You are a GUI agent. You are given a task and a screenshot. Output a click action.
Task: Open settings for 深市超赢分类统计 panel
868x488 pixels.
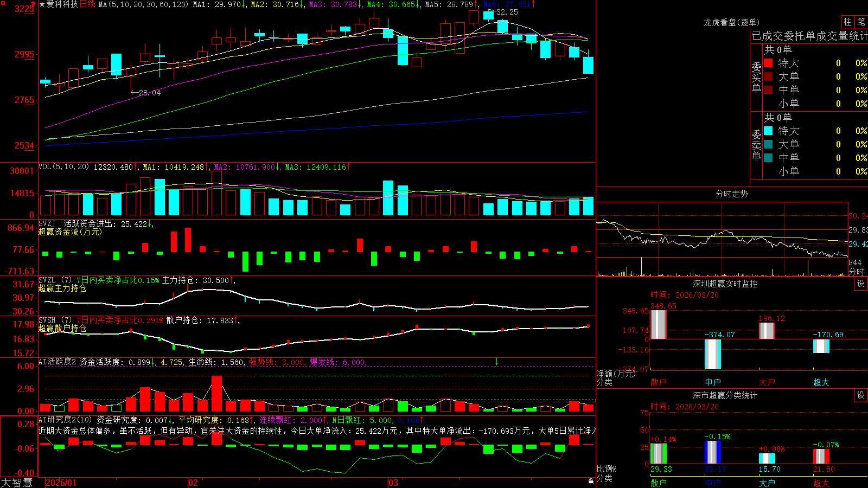click(861, 395)
